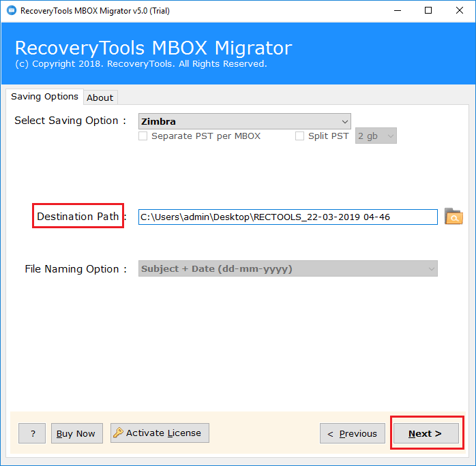Click the key icon on Activate License

[x=118, y=433]
